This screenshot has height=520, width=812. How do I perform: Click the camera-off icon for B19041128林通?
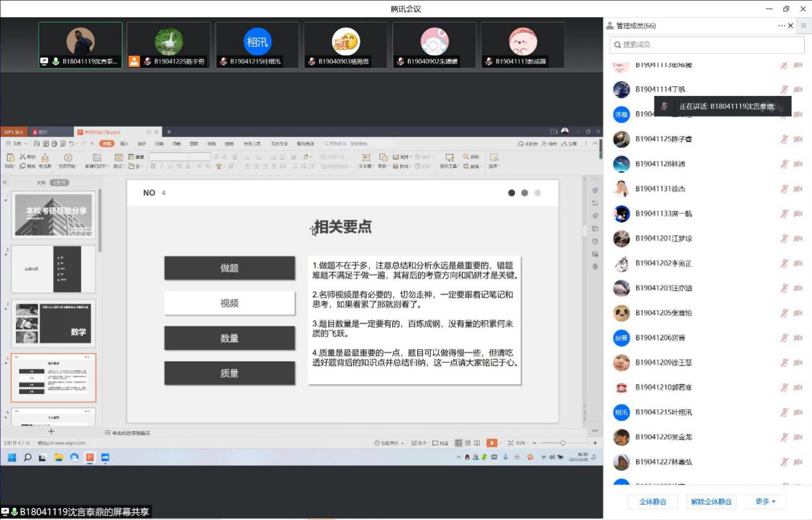coord(798,164)
